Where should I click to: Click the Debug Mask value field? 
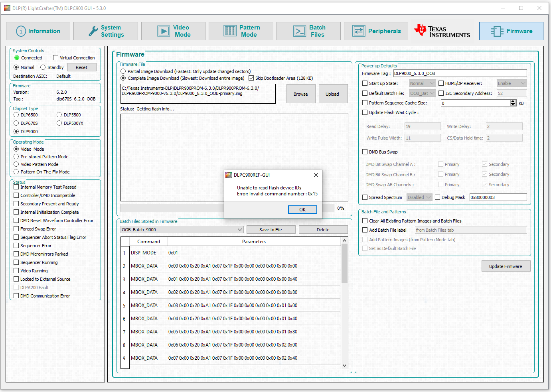pyautogui.click(x=498, y=197)
